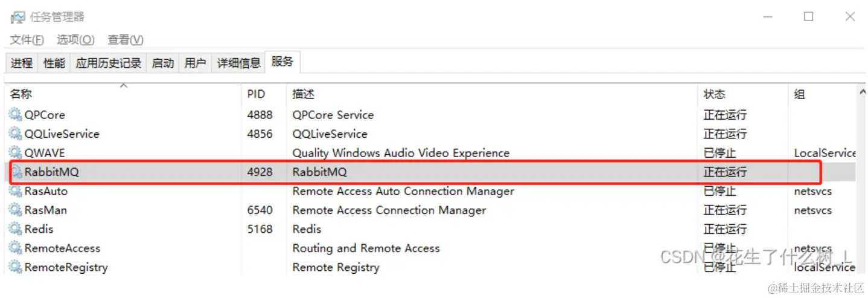Click the RasAuto service gear icon
The height and width of the screenshot is (298, 868).
[15, 191]
